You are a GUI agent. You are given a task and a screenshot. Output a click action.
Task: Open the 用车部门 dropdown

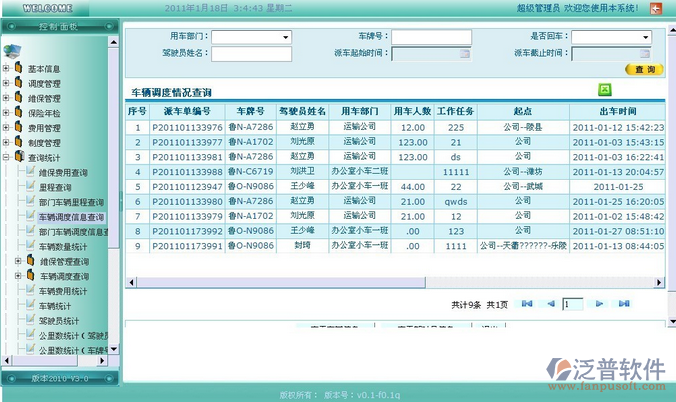(285, 37)
